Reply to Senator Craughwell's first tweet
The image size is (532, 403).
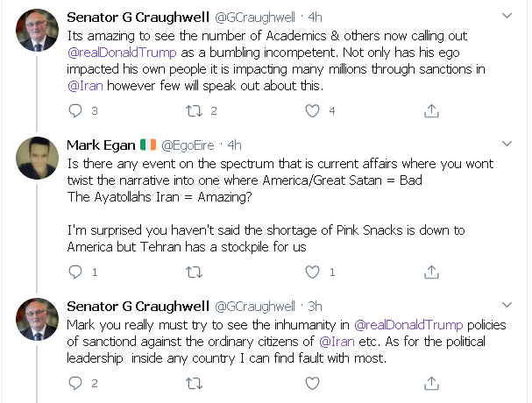coord(76,111)
